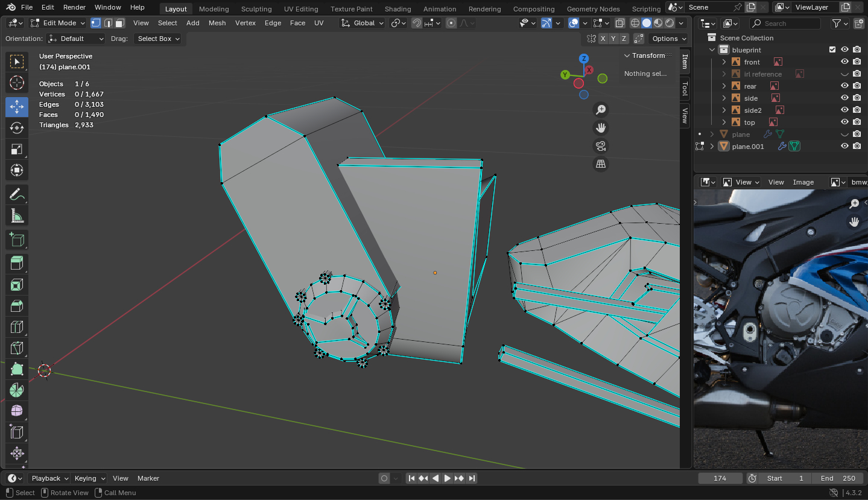Screen dimensions: 868x500
Task: Click the outliner Search field
Action: [785, 24]
